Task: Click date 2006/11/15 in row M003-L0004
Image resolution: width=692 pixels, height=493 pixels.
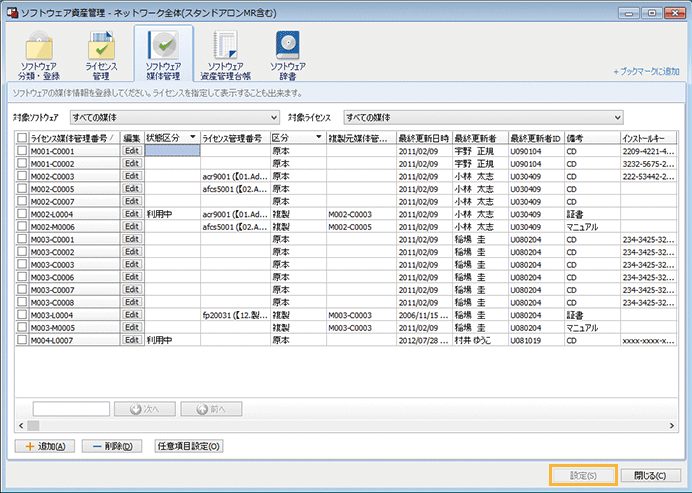Action: [x=424, y=315]
